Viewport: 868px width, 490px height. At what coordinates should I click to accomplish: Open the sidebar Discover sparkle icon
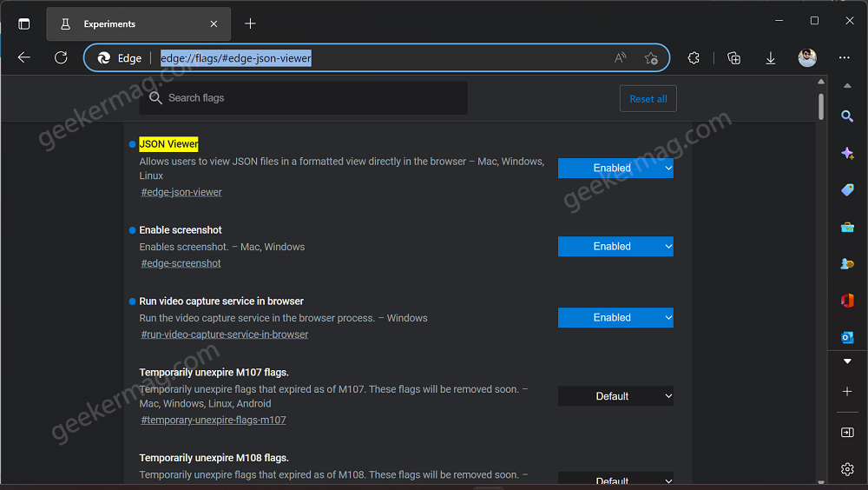847,153
